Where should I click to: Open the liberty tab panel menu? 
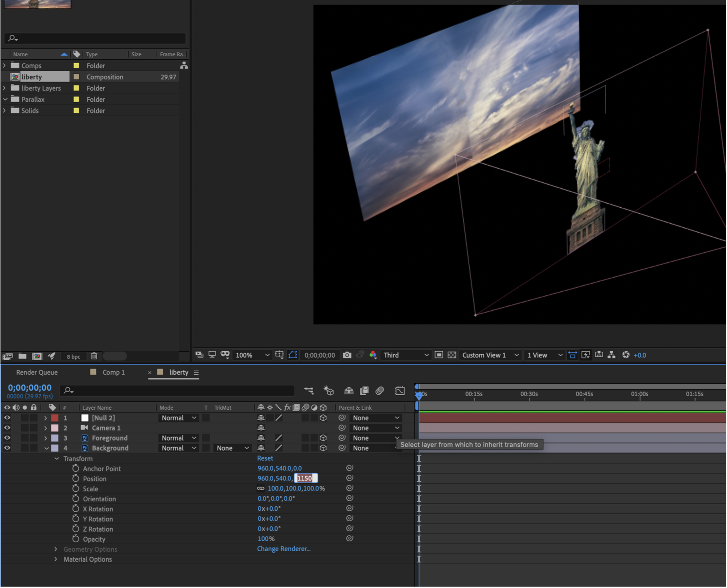tap(196, 372)
